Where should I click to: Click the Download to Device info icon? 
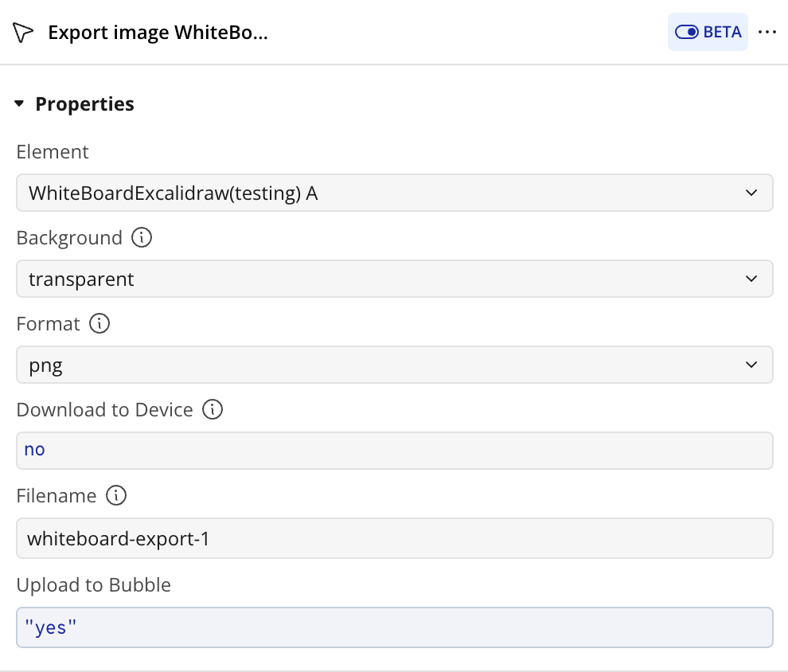tap(213, 409)
